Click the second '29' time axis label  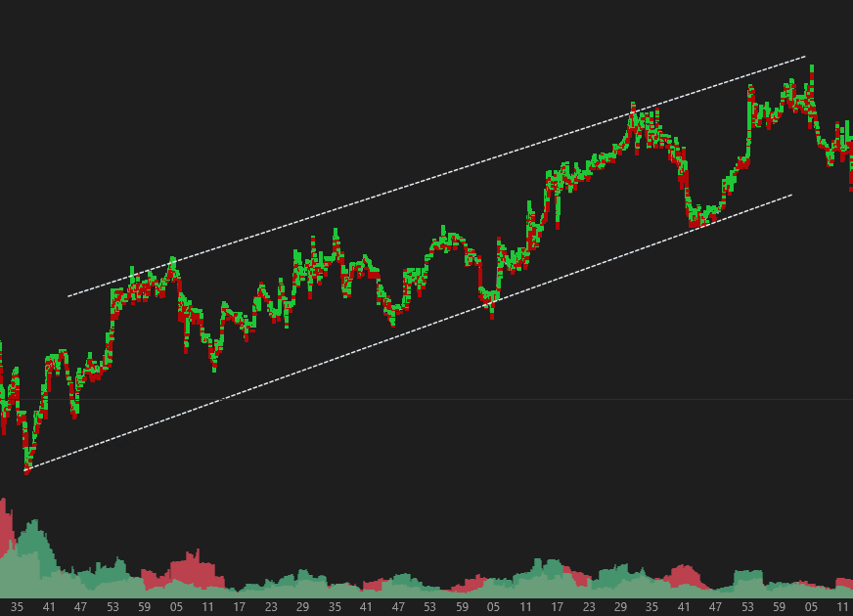pos(620,607)
